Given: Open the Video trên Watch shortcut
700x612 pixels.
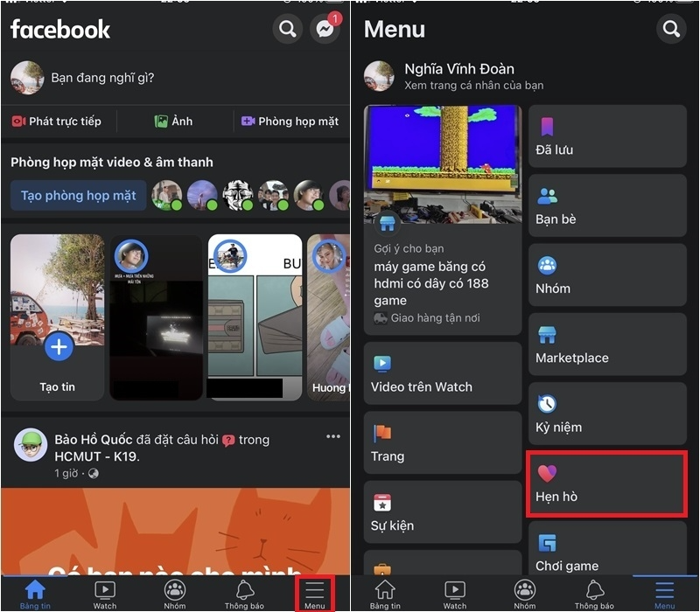Looking at the screenshot, I should pyautogui.click(x=443, y=373).
